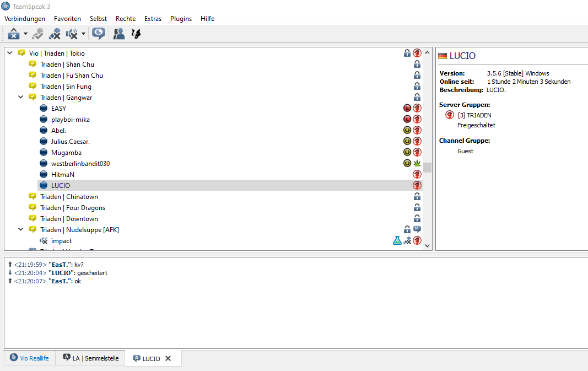Click the Disconnect toolbar icon

(x=13, y=34)
